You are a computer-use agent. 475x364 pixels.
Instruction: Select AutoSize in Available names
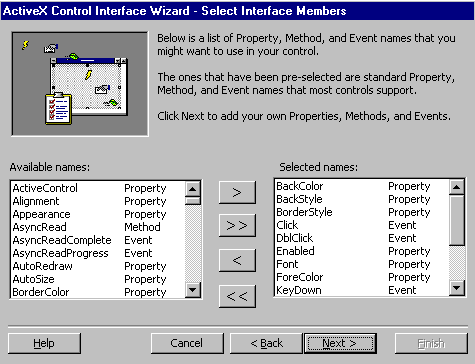[x=97, y=279]
